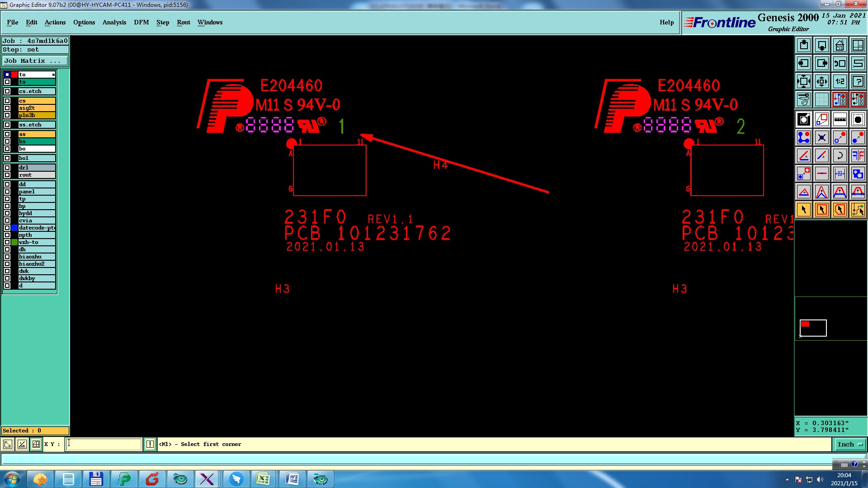This screenshot has width=868, height=488.
Task: Click the Home view icon
Action: click(840, 45)
